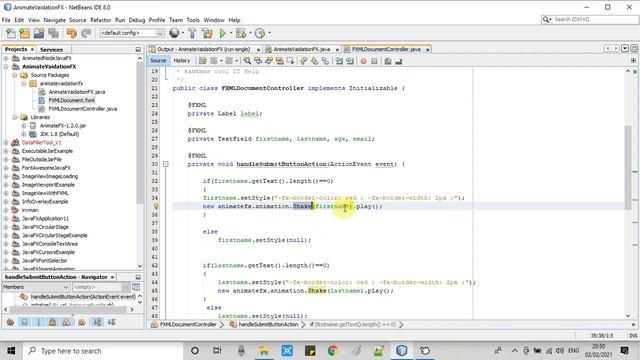
Task: Open the Debug Project dropdown arrow
Action: pyautogui.click(x=250, y=33)
